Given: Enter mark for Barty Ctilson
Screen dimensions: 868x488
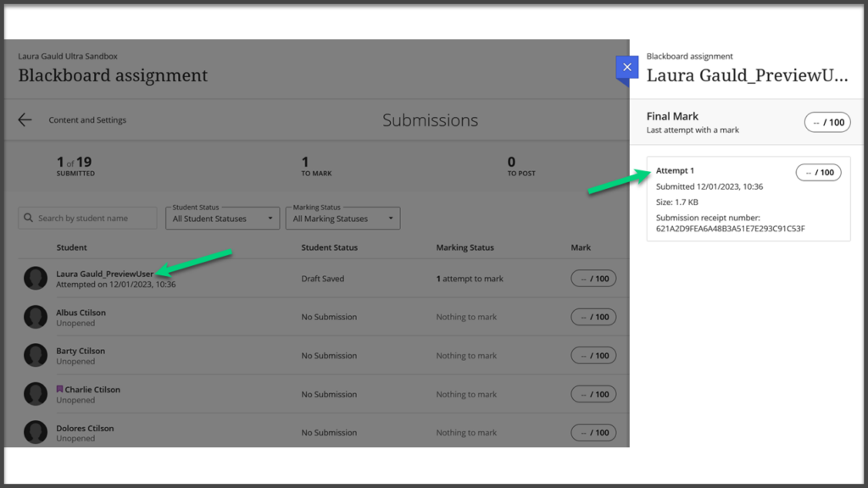Looking at the screenshot, I should 593,355.
